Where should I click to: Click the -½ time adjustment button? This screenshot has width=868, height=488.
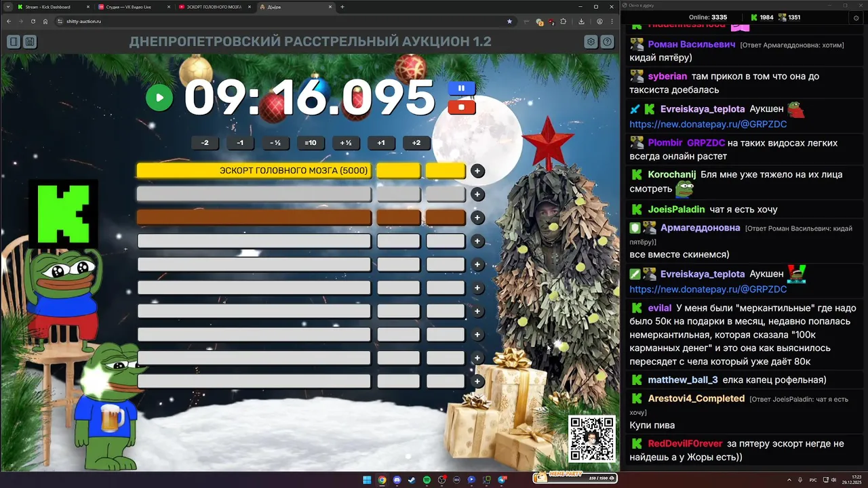pos(275,143)
